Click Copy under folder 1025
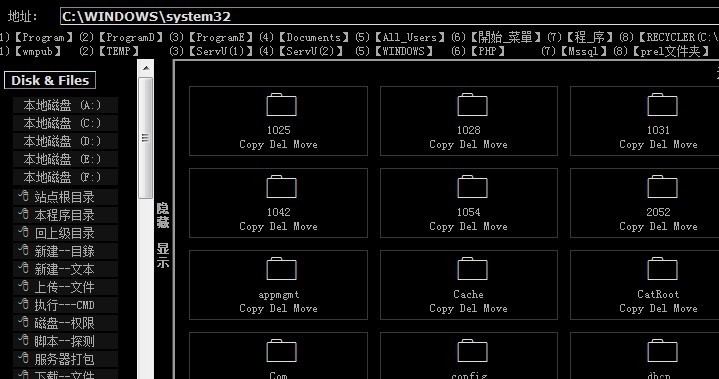This screenshot has width=719, height=379. [252, 145]
